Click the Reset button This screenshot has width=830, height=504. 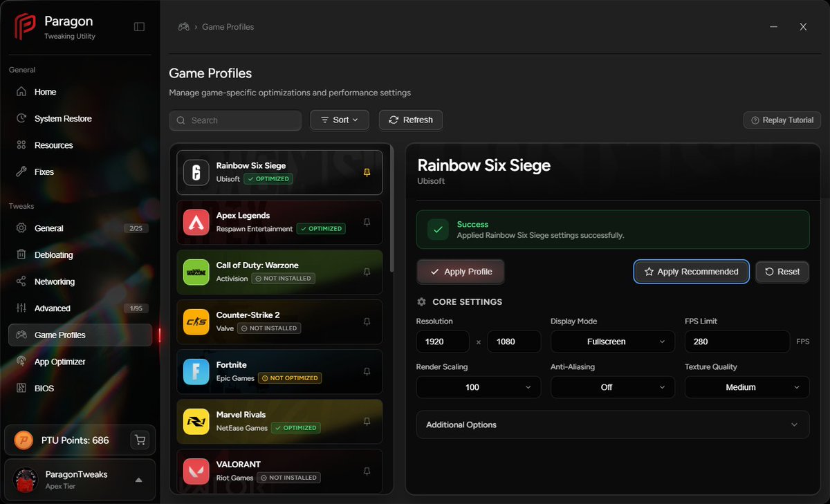coord(782,272)
